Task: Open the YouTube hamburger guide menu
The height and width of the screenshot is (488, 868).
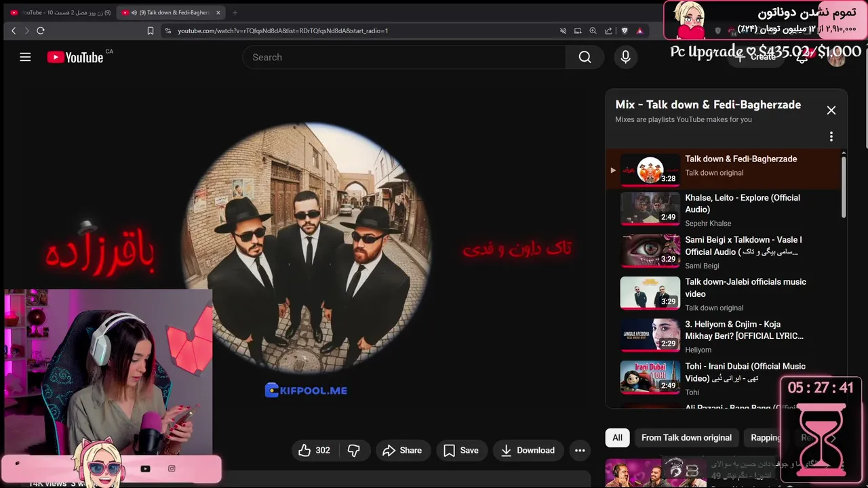Action: click(x=25, y=58)
